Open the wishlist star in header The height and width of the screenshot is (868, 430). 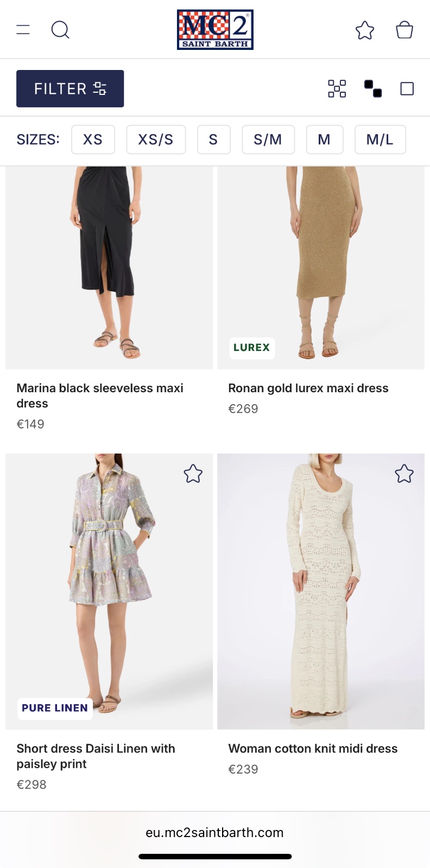click(x=365, y=30)
